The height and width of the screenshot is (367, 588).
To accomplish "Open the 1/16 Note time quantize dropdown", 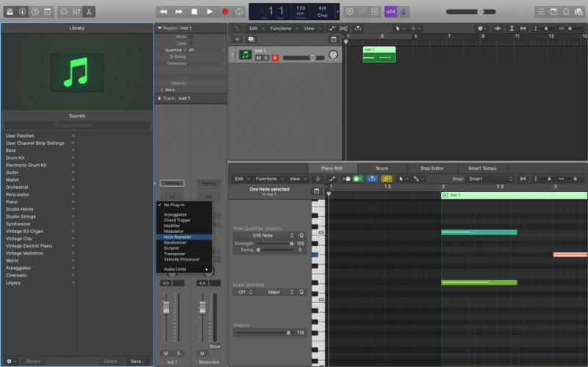I will pos(265,235).
